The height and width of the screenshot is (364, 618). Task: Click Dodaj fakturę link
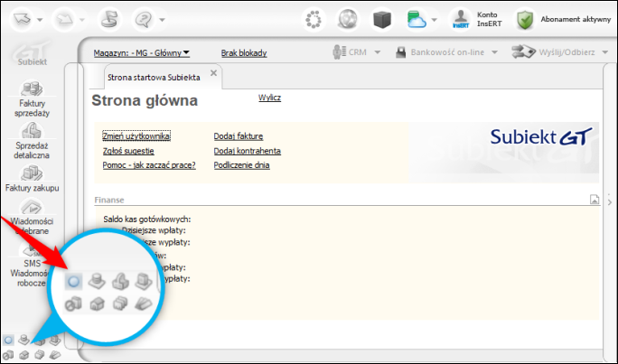239,136
